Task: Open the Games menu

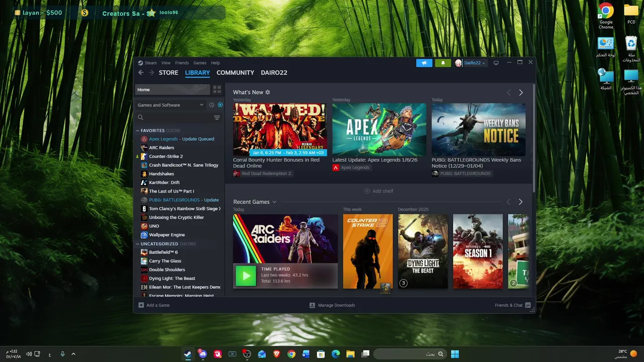Action: point(200,63)
